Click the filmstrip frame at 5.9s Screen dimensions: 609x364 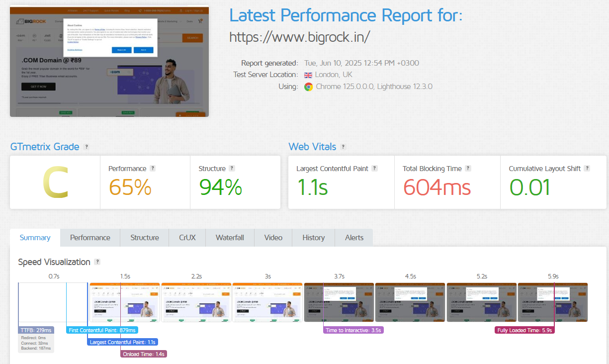point(553,302)
